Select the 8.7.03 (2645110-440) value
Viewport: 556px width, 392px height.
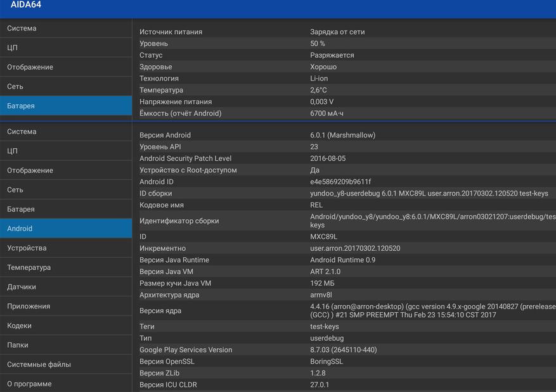tap(343, 350)
